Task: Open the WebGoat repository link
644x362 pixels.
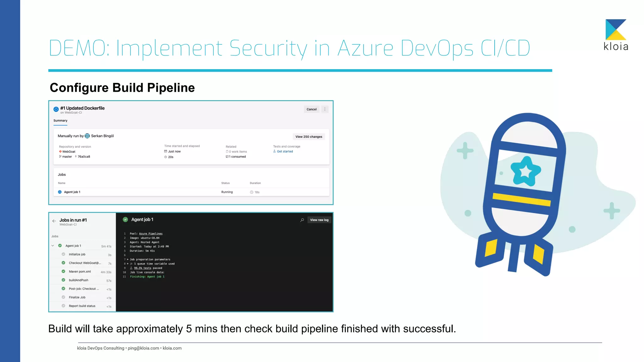Action: point(69,151)
